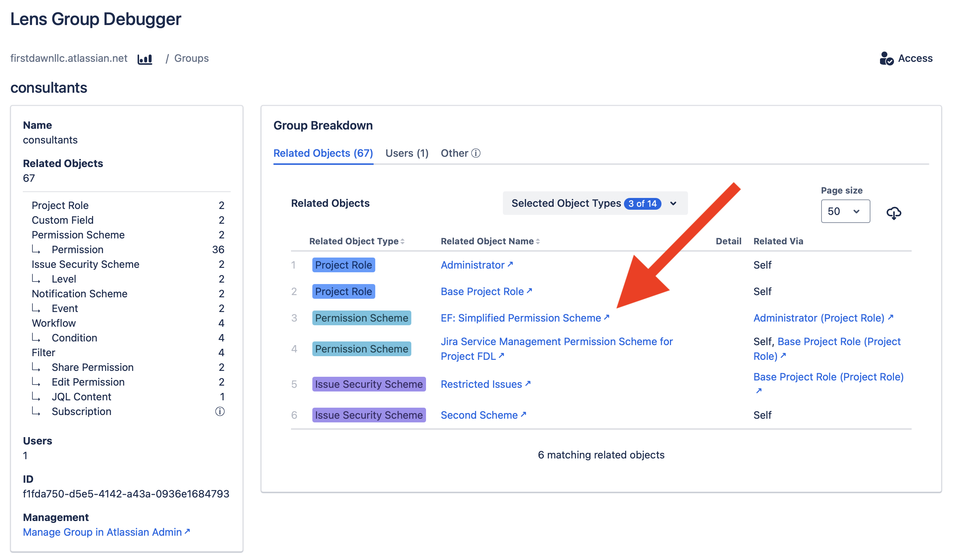Click the sort arrows on Related Object Name
The image size is (958, 560).
538,241
